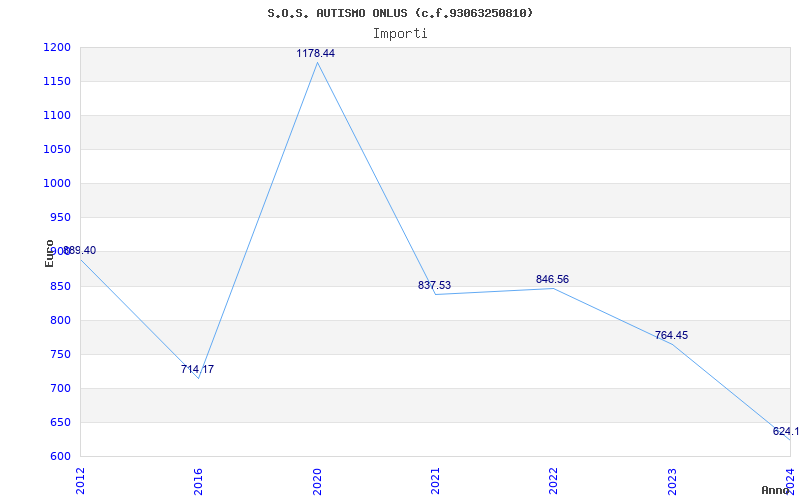Viewport: 800px width, 500px height.
Task: Click the 850 y-axis tick label
Action: pos(60,286)
